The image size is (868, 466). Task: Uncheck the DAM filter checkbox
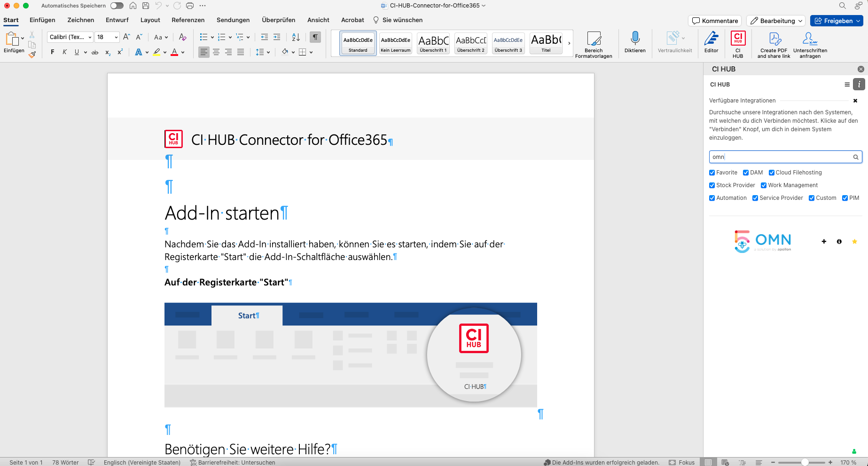[746, 173]
